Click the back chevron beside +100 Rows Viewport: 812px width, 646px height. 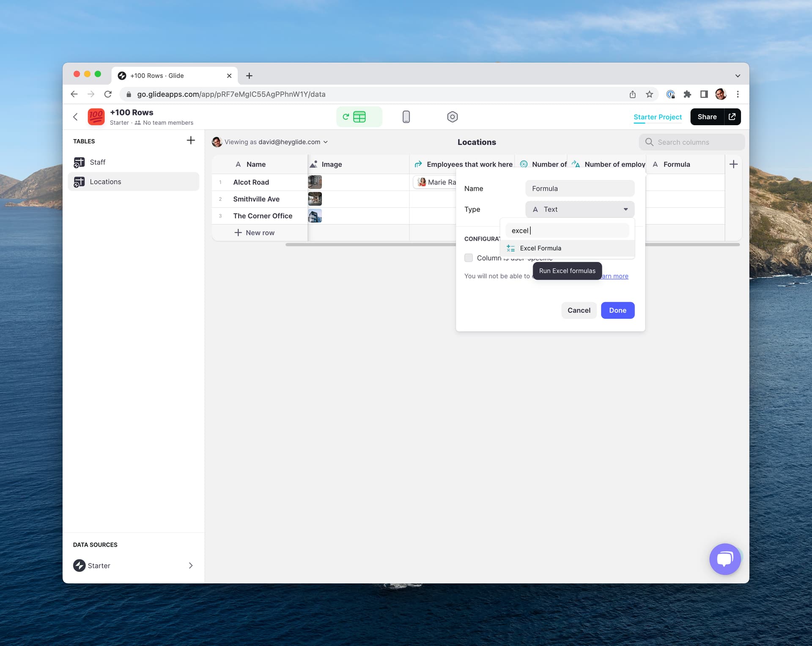point(75,117)
